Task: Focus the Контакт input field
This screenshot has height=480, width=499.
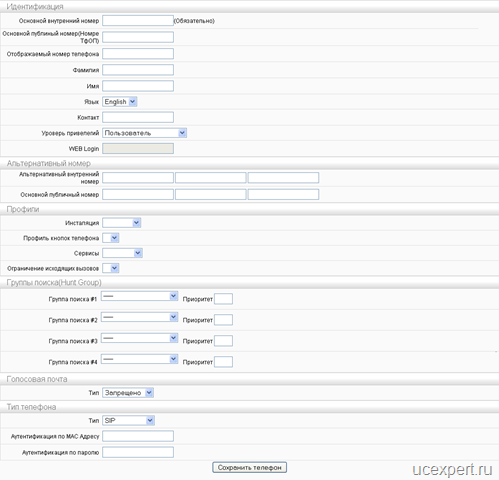Action: point(138,117)
